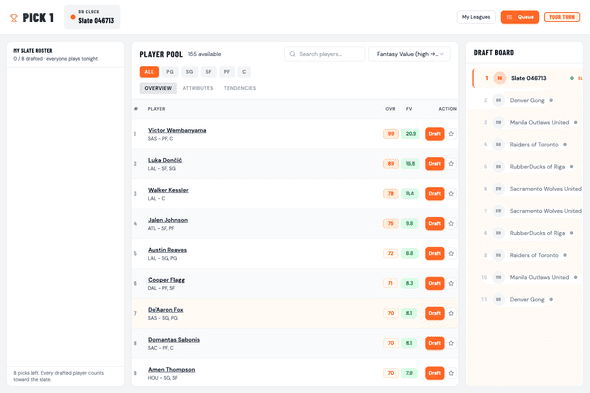Open Victor Wembanyama player link
Viewport: 590px width, 393px height.
coord(177,130)
